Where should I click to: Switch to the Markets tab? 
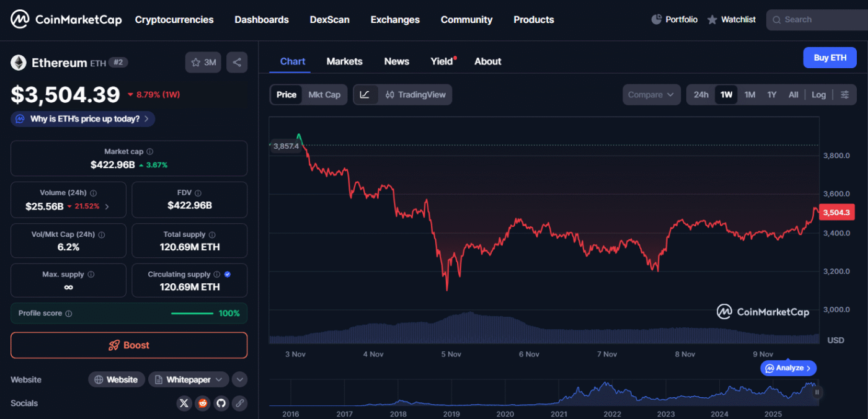click(x=344, y=61)
